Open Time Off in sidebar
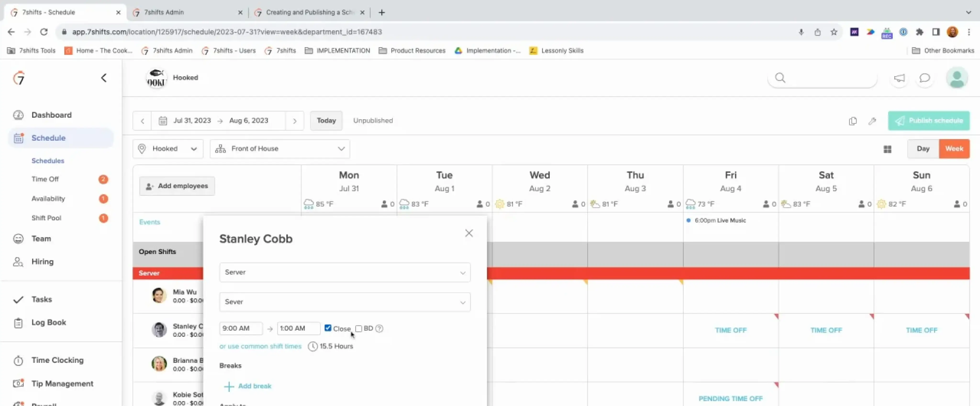The width and height of the screenshot is (980, 406). coord(45,179)
